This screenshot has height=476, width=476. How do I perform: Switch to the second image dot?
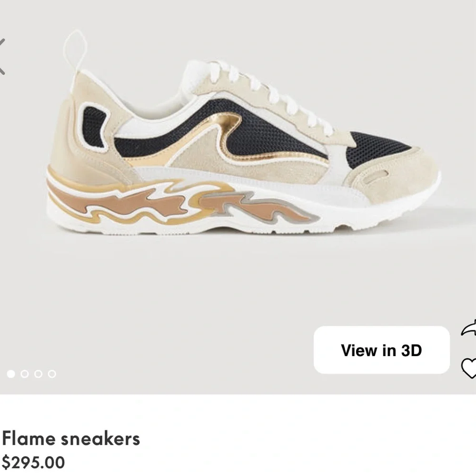click(x=25, y=374)
